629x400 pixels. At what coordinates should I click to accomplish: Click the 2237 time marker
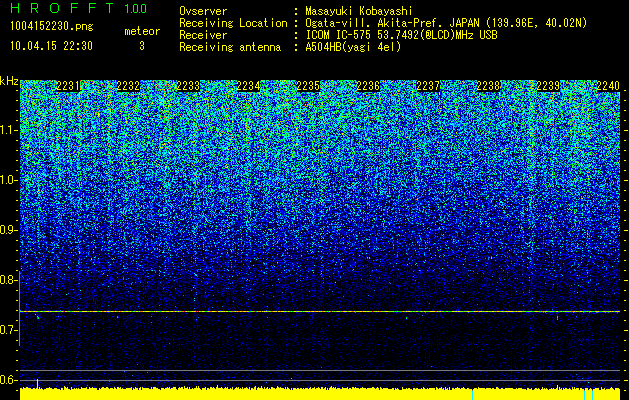click(428, 86)
